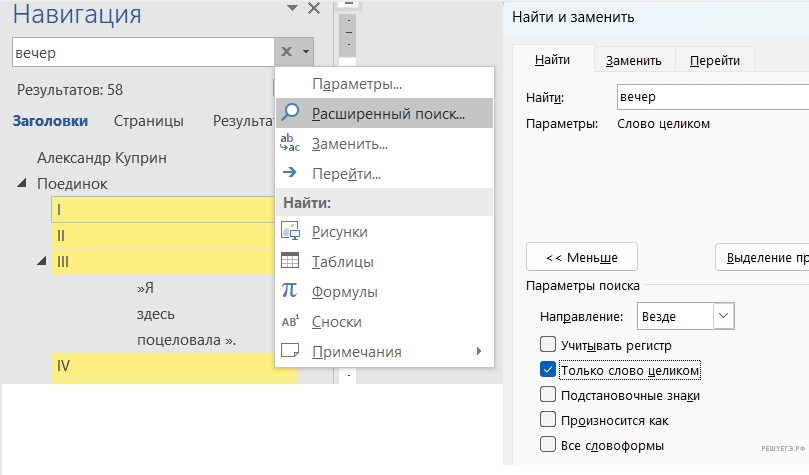Open the search options dropdown arrow
Image resolution: width=809 pixels, height=475 pixels.
(x=305, y=52)
